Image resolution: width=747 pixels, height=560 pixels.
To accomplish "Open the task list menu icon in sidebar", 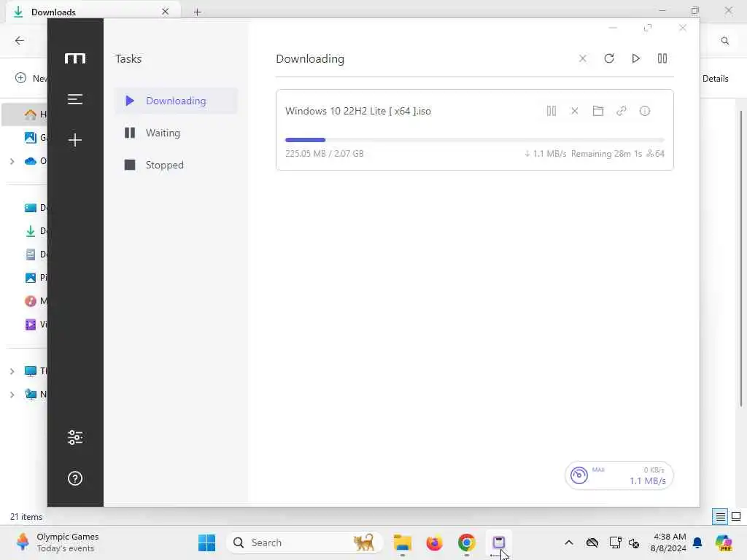I will [75, 99].
